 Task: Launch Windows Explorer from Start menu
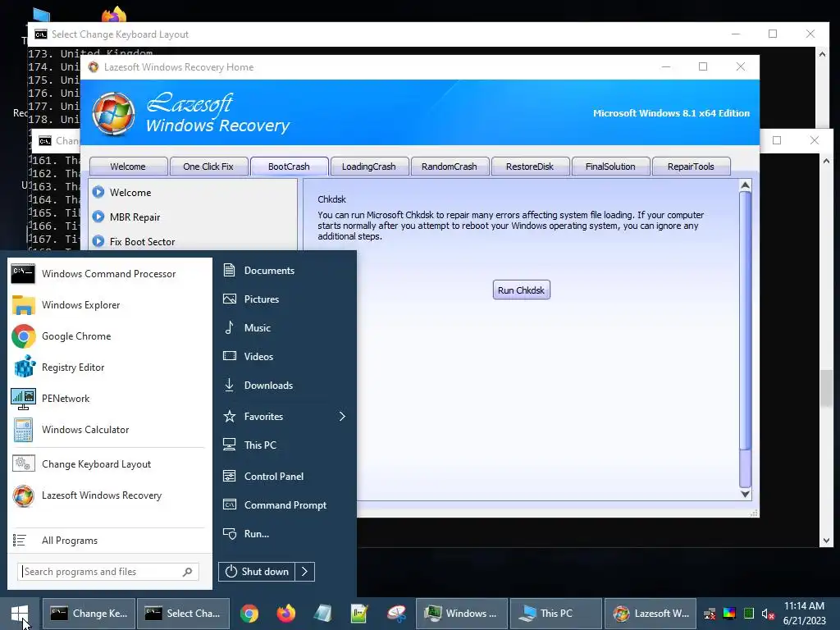pos(107,305)
